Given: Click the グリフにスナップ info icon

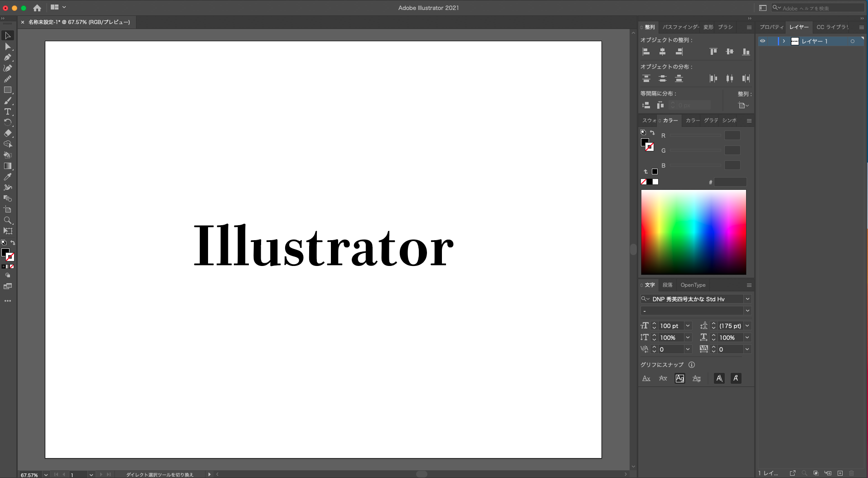Looking at the screenshot, I should pos(692,365).
